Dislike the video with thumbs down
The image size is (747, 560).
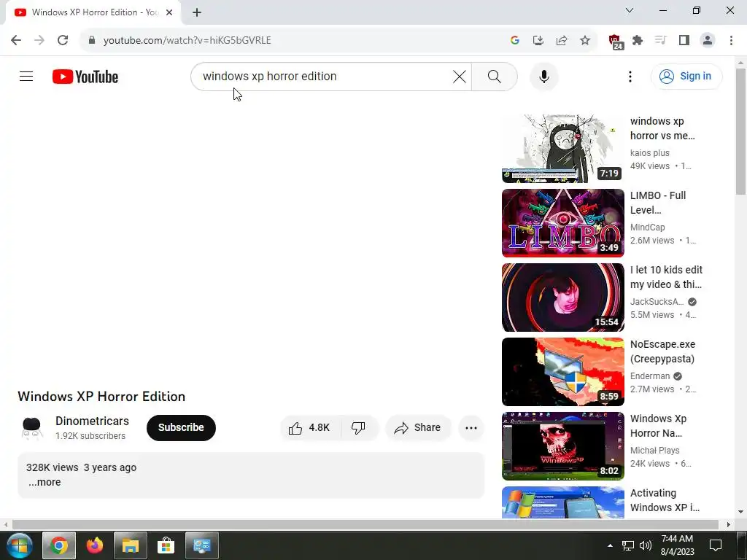359,427
